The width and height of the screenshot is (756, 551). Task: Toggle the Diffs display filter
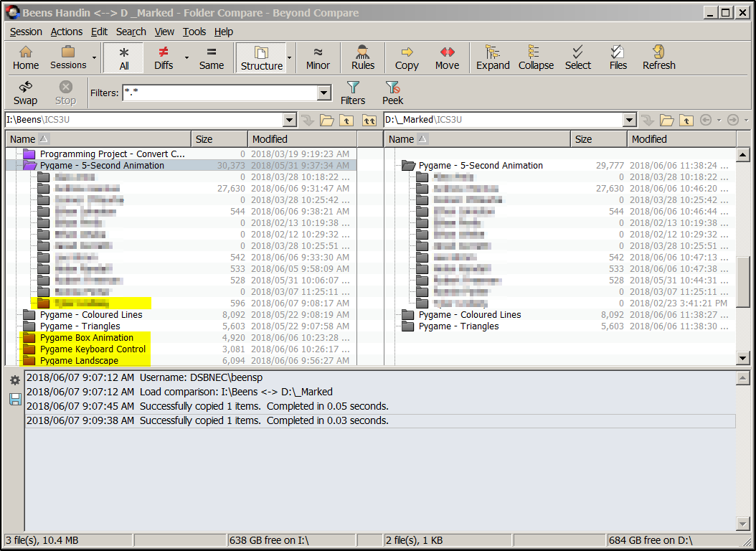(164, 58)
